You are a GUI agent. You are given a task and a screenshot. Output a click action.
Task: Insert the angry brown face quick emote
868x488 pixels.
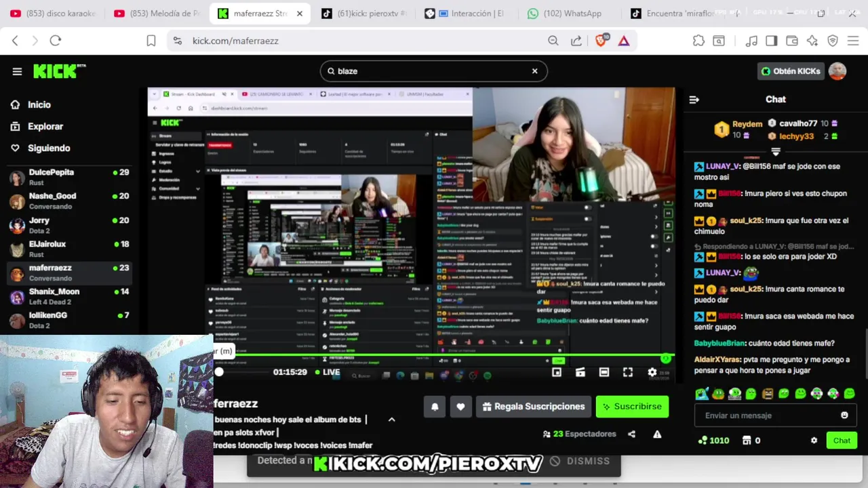768,394
